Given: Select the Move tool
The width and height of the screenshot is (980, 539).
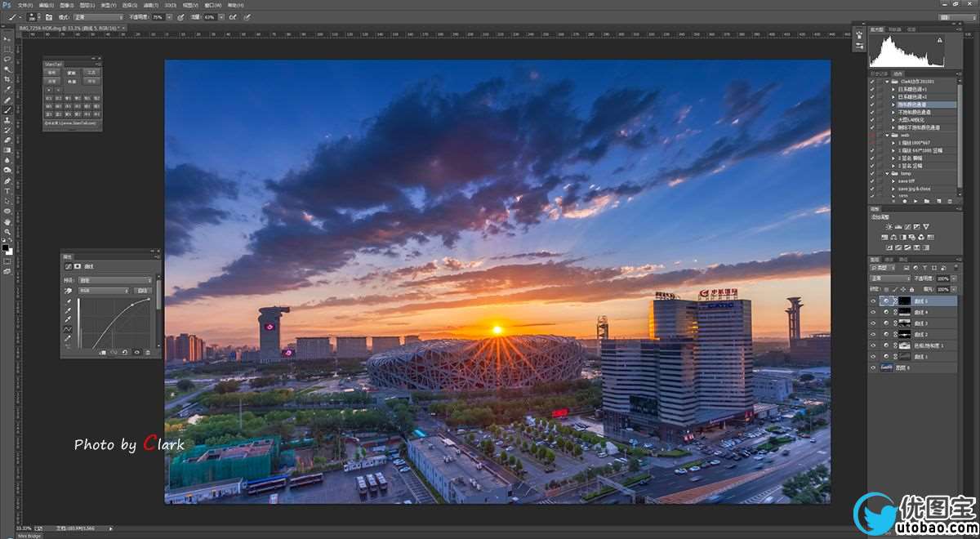Looking at the screenshot, I should (x=7, y=39).
